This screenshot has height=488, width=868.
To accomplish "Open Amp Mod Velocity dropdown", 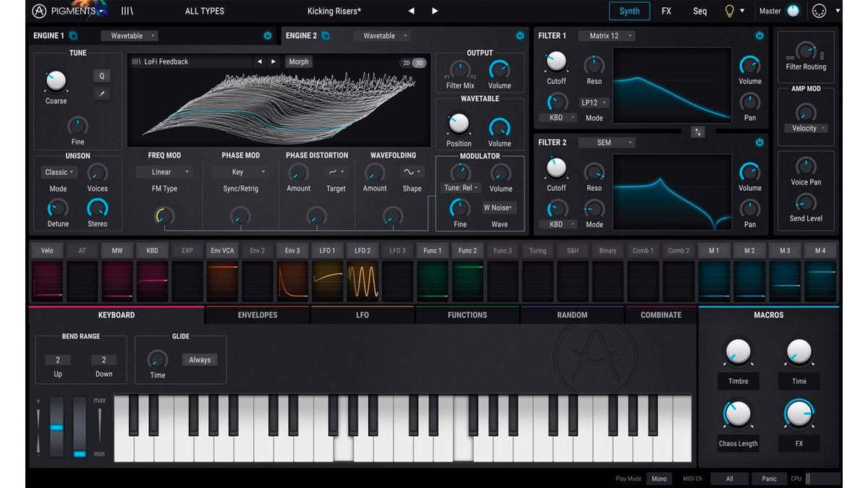I will coord(805,128).
